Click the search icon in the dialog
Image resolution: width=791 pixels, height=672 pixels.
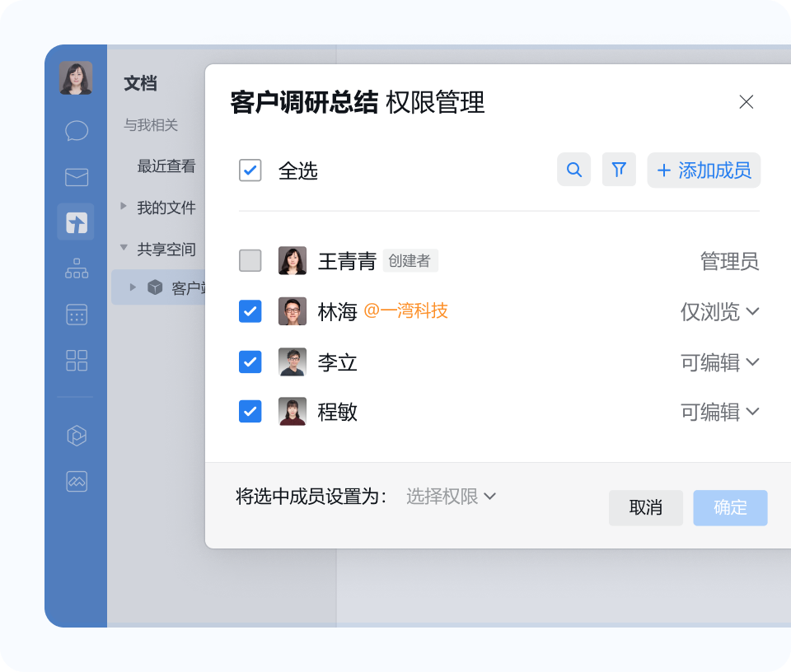(x=573, y=170)
